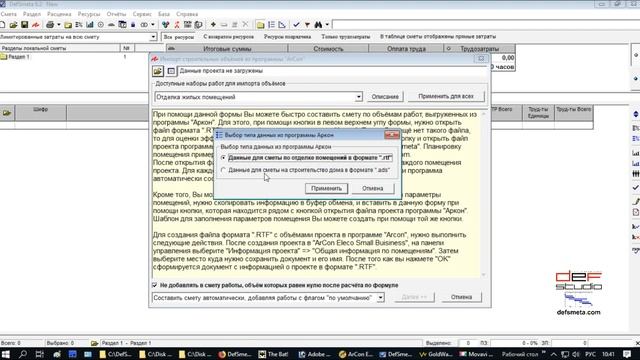The height and width of the screenshot is (360, 640).
Task: Close the 'Выбор типа данных' dialog with the red X
Action: 392,135
